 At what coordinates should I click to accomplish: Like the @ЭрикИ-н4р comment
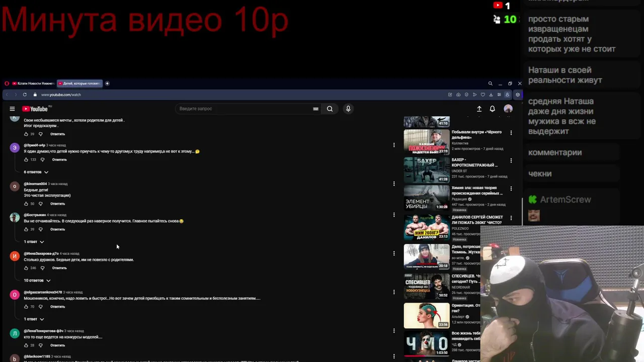pos(26,159)
